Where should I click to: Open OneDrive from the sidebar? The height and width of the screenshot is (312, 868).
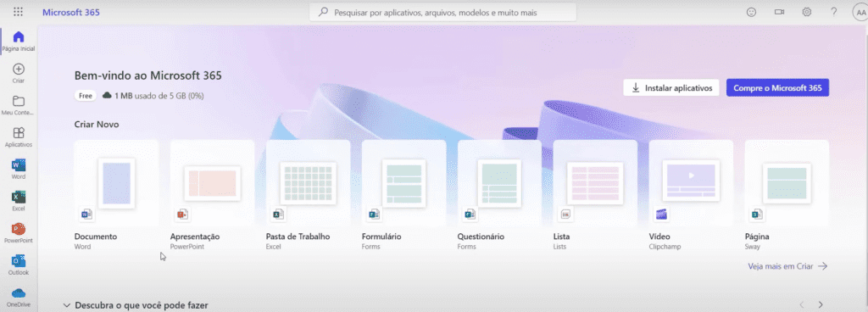pos(19,297)
